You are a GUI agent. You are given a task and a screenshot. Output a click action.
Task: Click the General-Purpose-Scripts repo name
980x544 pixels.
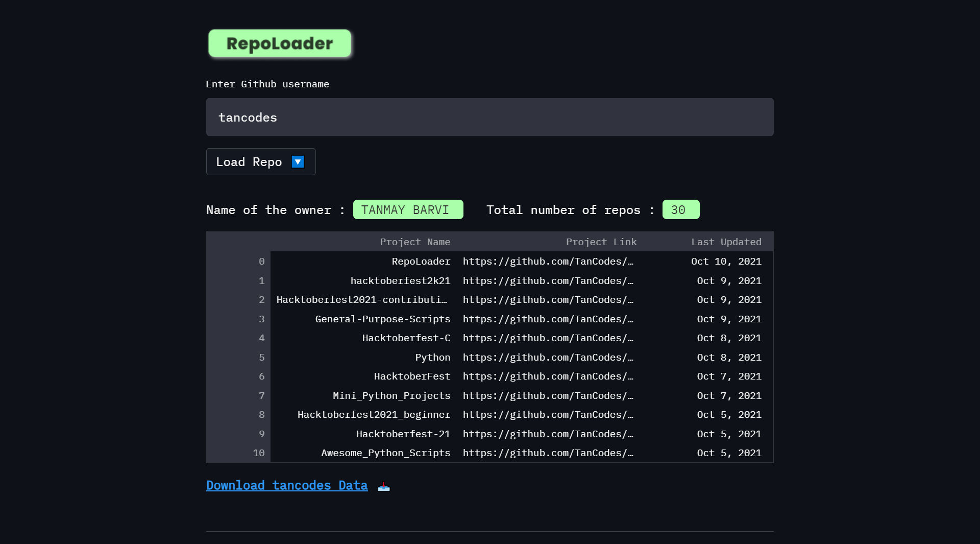pos(383,319)
